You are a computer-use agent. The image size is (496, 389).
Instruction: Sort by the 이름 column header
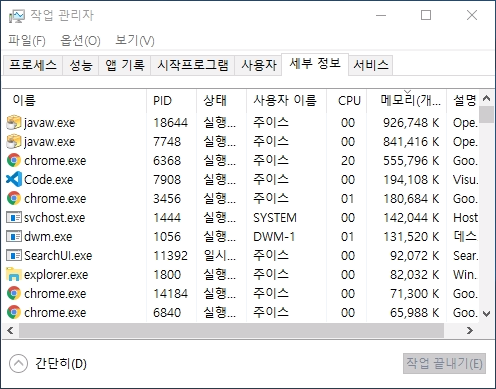[x=74, y=100]
